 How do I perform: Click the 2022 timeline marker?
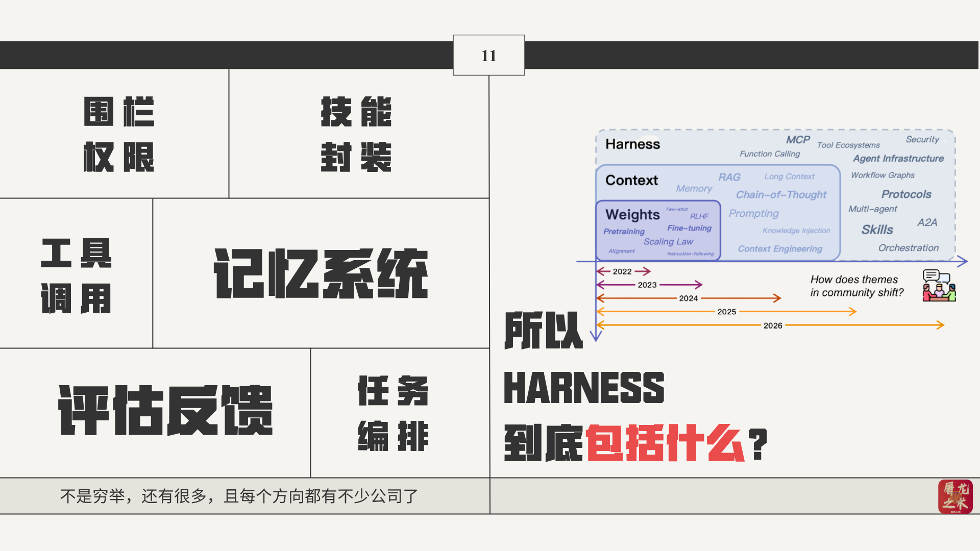622,271
